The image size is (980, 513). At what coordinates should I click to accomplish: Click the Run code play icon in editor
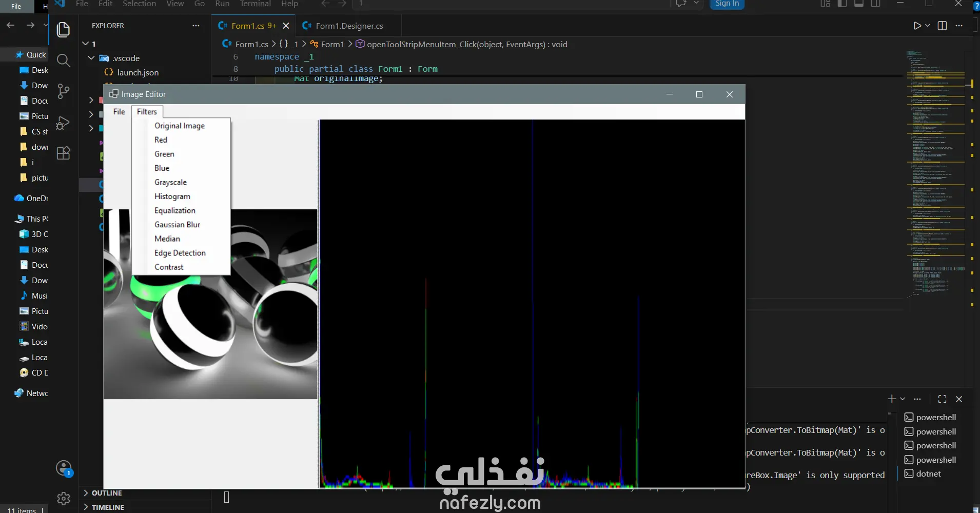pyautogui.click(x=917, y=26)
